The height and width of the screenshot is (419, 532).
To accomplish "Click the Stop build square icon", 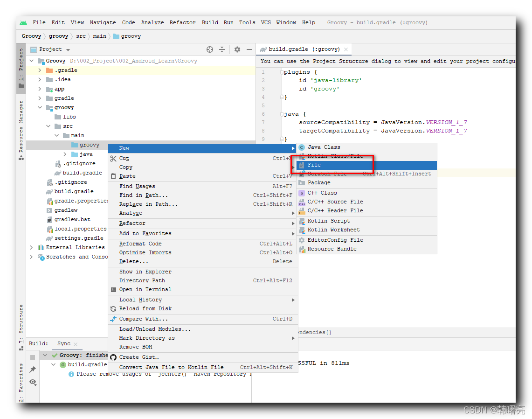I will pos(33,357).
